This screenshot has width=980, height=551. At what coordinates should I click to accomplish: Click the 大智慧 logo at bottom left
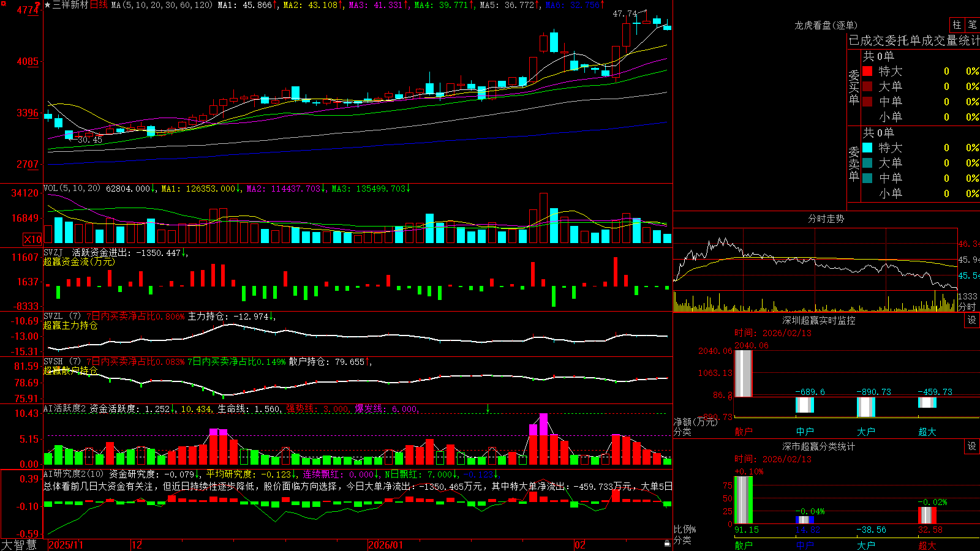pyautogui.click(x=19, y=545)
